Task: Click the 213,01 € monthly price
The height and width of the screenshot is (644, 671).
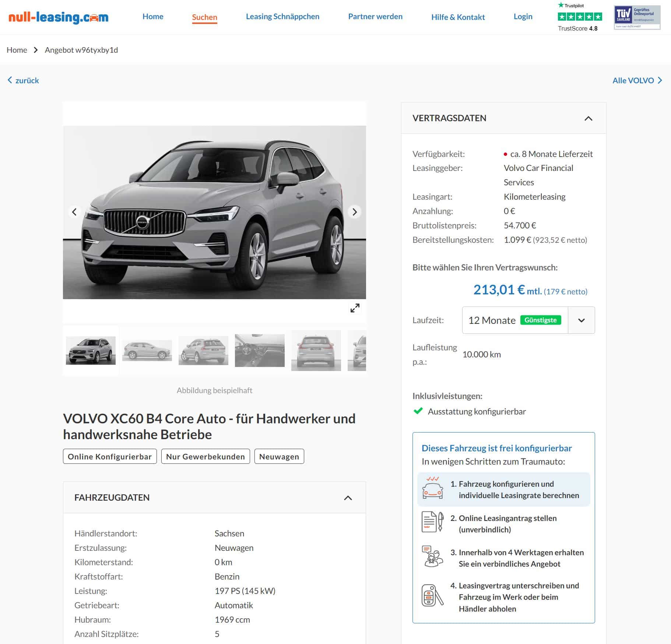Action: pos(499,290)
